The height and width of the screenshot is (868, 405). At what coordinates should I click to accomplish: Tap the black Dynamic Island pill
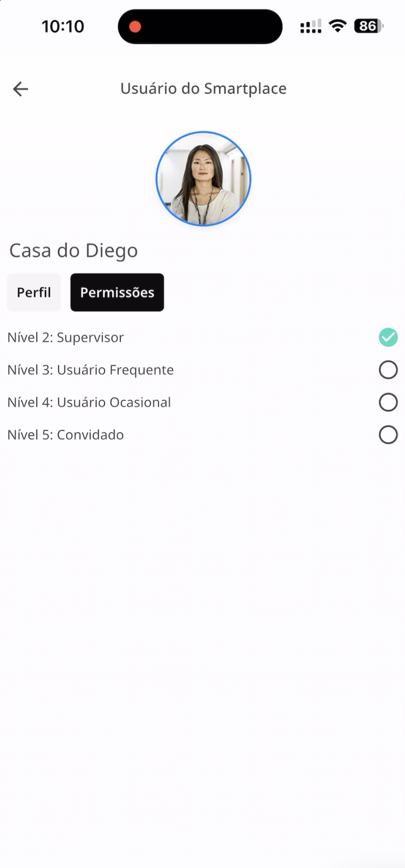pos(210,27)
